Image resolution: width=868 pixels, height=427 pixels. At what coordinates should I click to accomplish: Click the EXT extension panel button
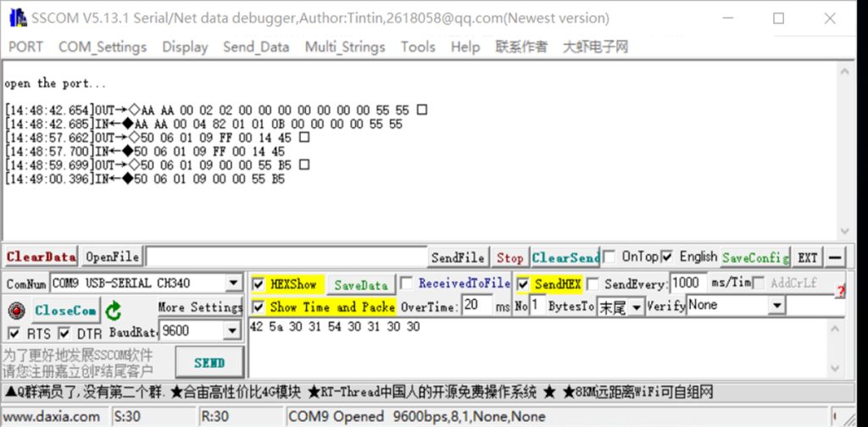click(807, 258)
